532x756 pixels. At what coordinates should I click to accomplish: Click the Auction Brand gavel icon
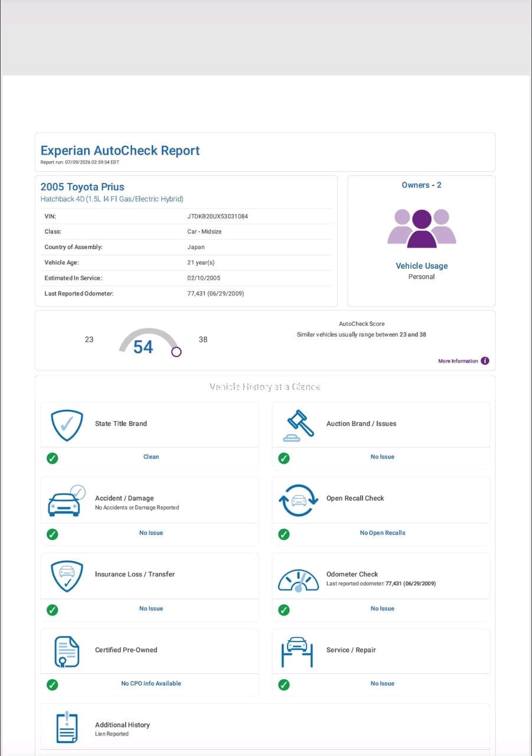tap(298, 426)
